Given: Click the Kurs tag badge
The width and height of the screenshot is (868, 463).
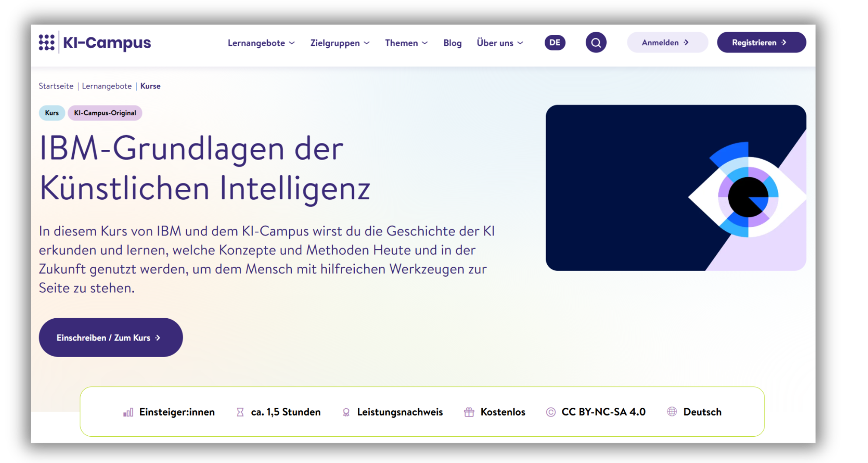Looking at the screenshot, I should [52, 113].
